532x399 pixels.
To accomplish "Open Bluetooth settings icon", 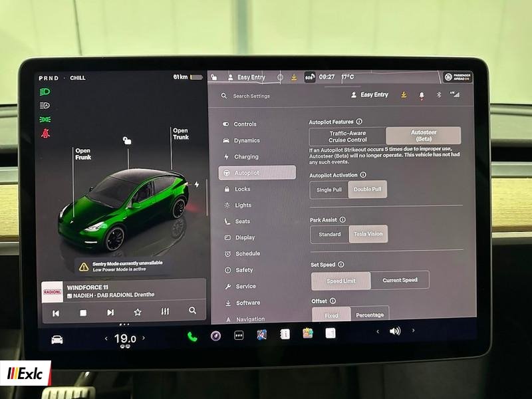I will pyautogui.click(x=439, y=95).
